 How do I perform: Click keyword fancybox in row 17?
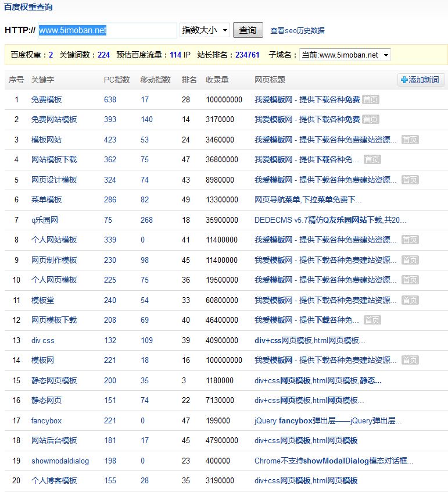pos(46,420)
